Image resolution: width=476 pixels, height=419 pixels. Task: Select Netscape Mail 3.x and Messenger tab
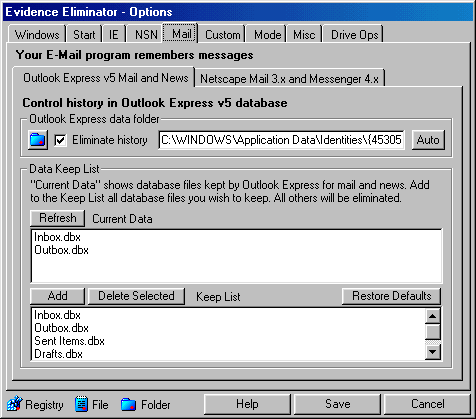(x=289, y=79)
